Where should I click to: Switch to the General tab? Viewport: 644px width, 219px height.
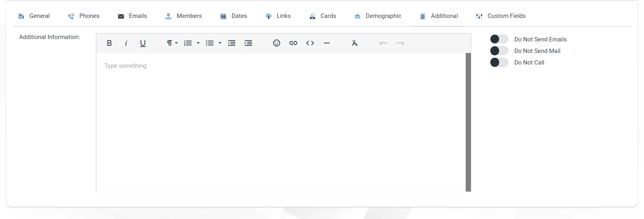pos(34,16)
